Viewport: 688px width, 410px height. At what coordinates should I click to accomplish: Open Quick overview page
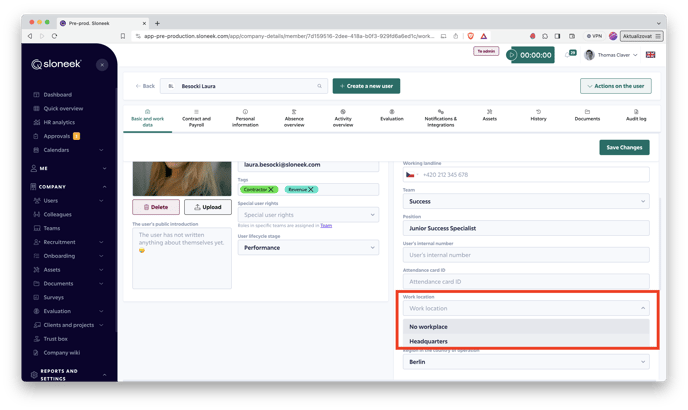[x=63, y=108]
